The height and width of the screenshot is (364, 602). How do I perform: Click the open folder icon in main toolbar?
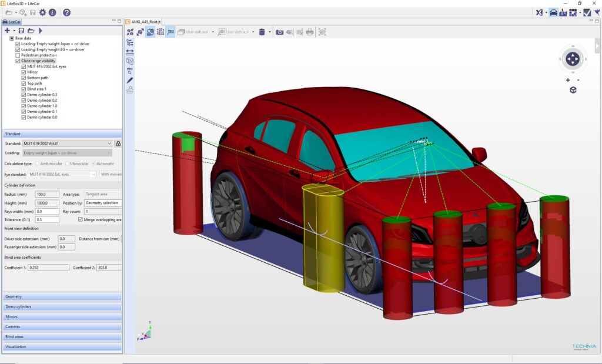[9, 13]
